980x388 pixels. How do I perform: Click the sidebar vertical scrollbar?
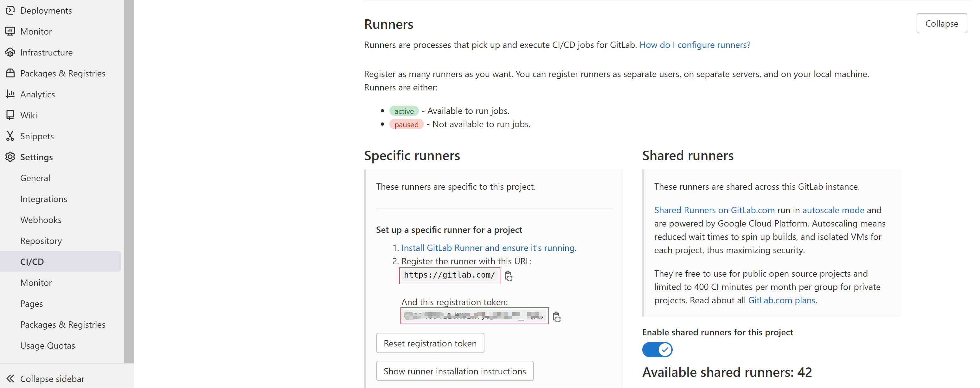point(129,181)
